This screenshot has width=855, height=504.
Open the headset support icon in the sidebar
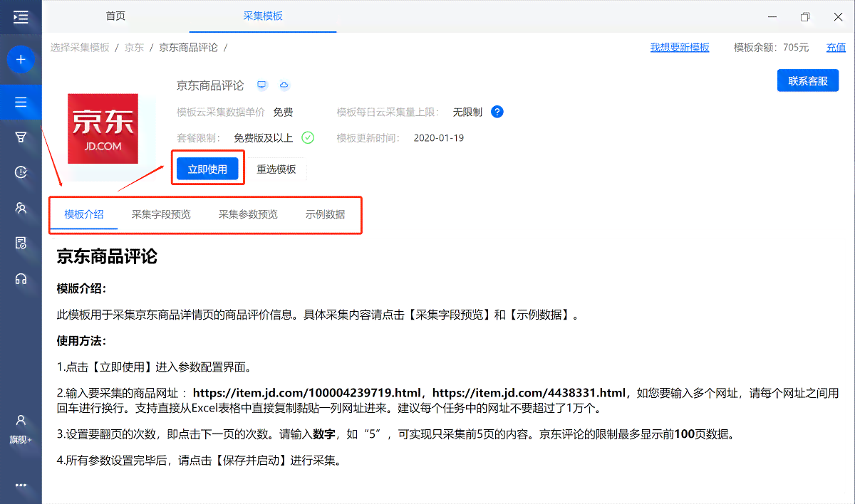tap(21, 278)
